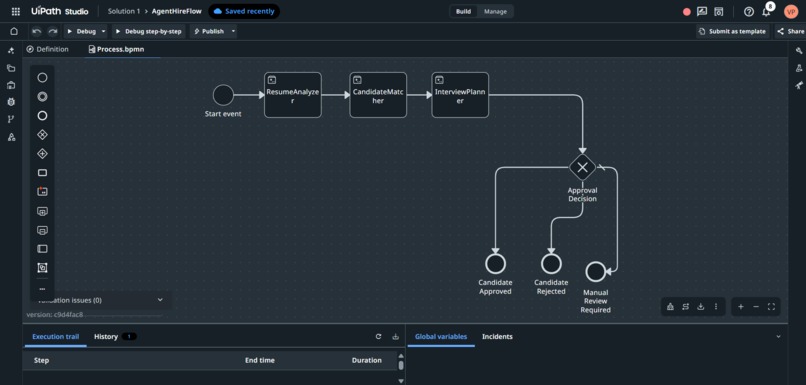Select the Candidate Rejected end event
Screen dimensions: 806x385
551,264
